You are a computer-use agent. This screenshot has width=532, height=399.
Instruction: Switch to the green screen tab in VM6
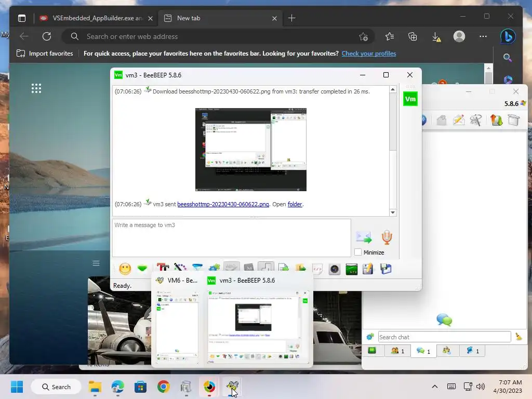point(372,351)
